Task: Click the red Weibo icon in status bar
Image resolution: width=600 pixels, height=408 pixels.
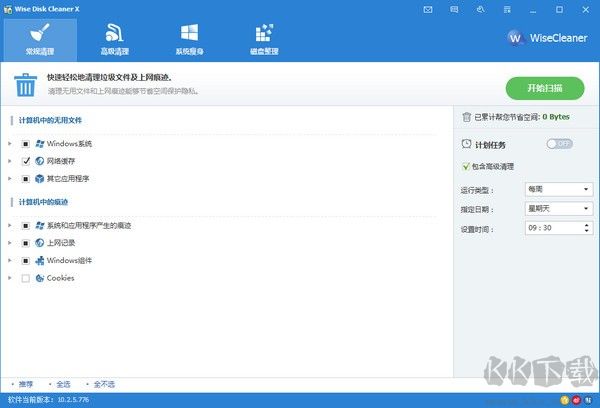Action: (x=579, y=400)
